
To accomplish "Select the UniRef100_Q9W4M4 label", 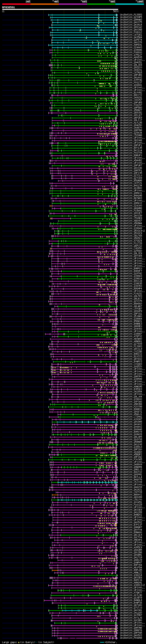I will pos(131,467).
